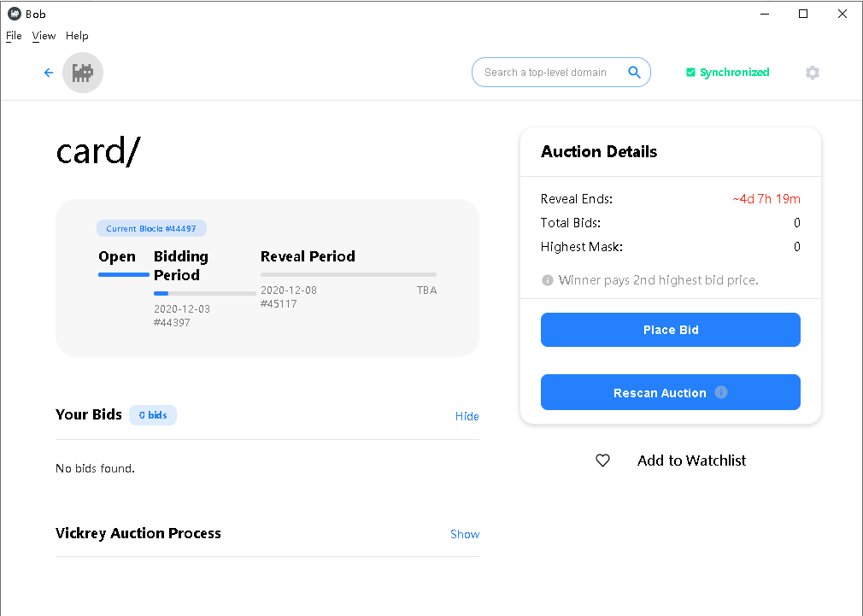Show the Vickrey Auction Process section
This screenshot has height=616, width=863.
[465, 534]
